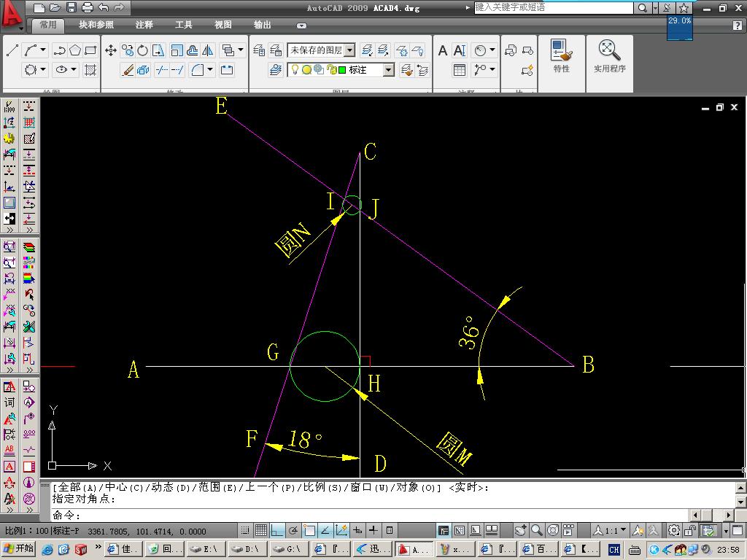Select the Line drawing tool

tap(12, 50)
